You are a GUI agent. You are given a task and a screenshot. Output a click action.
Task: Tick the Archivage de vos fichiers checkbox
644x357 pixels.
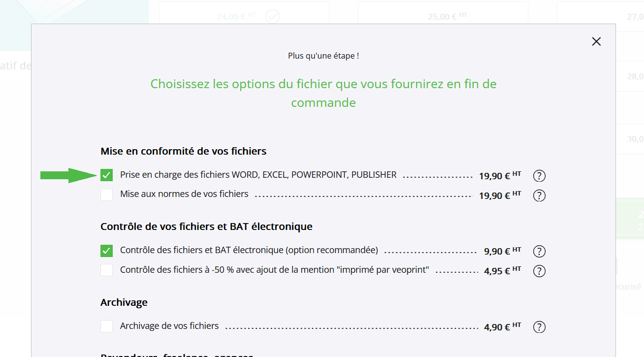pyautogui.click(x=106, y=326)
